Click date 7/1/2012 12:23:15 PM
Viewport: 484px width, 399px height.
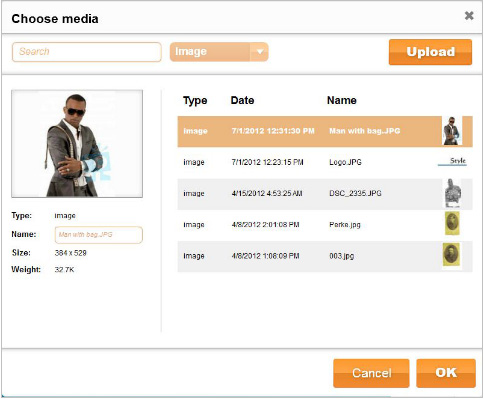pos(267,162)
